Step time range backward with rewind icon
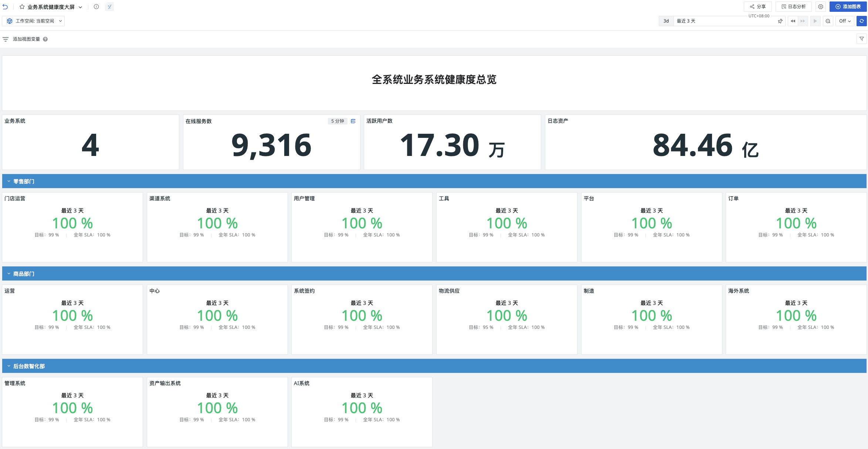The width and height of the screenshot is (868, 449). tap(793, 21)
